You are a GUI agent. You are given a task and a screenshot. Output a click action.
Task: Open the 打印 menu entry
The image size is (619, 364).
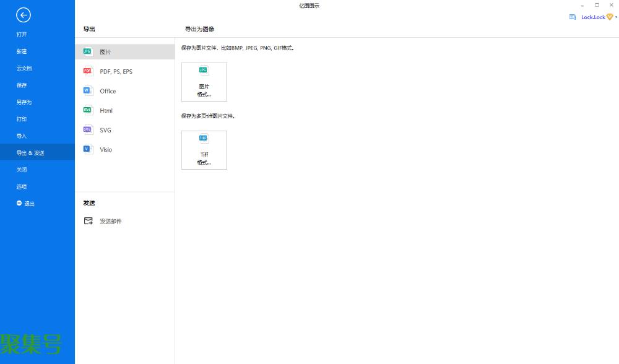[22, 119]
